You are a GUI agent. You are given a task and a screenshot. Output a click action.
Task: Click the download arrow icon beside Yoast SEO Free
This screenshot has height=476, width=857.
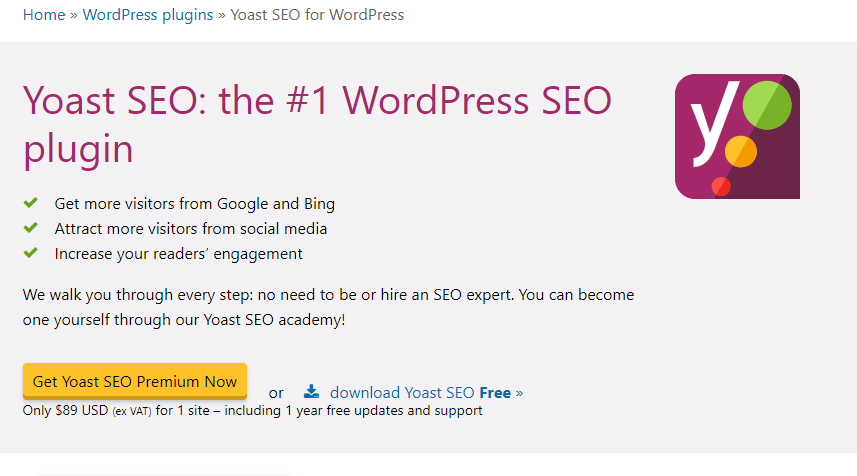[x=312, y=391]
